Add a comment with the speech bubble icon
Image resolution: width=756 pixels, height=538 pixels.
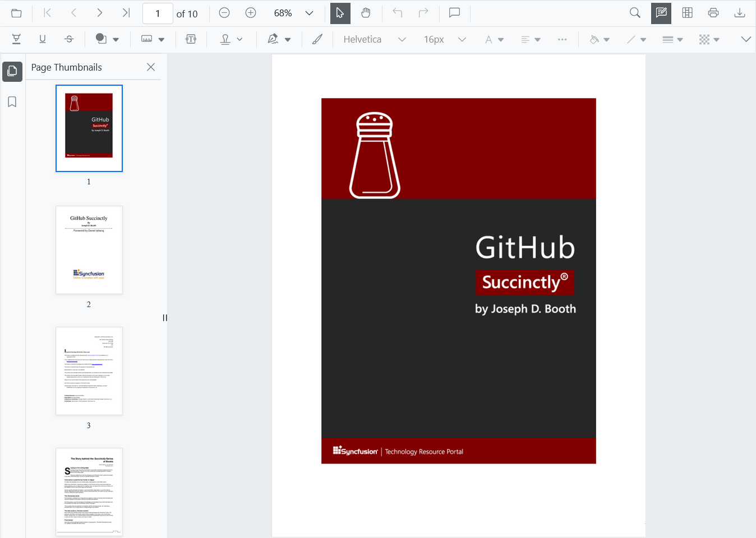pos(455,13)
